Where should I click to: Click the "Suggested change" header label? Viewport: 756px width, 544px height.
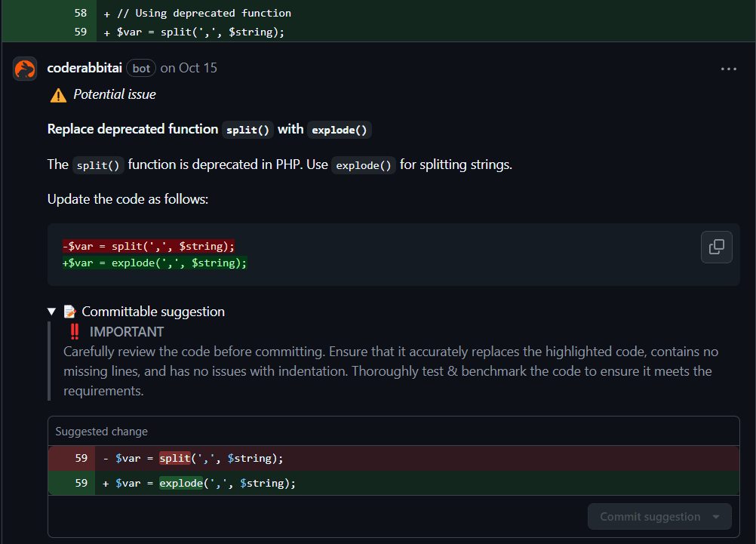point(102,432)
